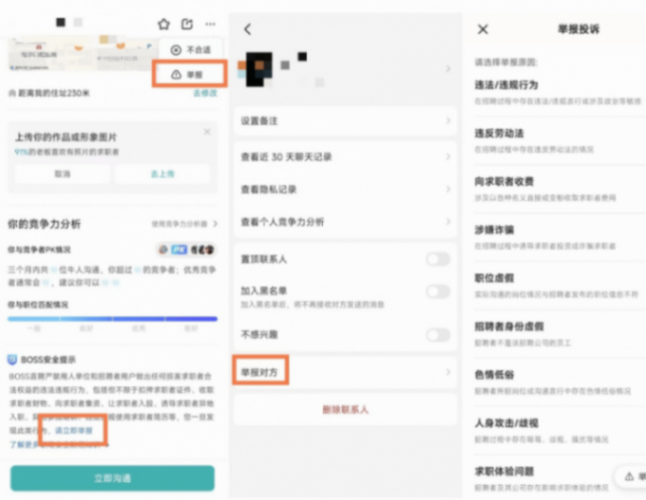Open 举报对方 row
The width and height of the screenshot is (646, 500).
coord(343,372)
